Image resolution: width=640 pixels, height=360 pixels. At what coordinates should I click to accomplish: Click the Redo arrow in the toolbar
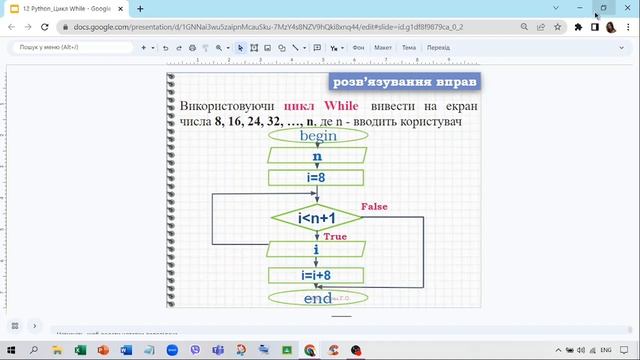[x=179, y=48]
